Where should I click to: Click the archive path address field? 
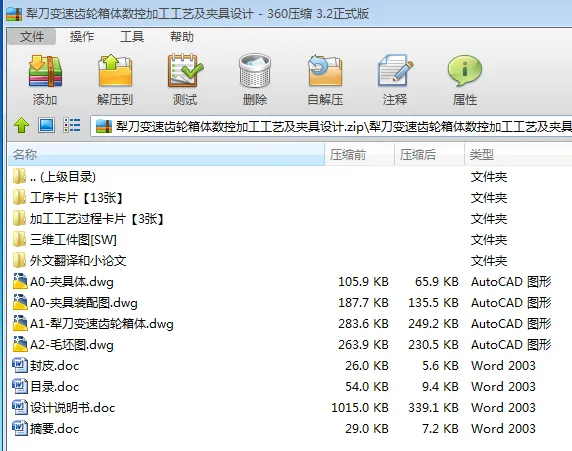tap(331, 127)
